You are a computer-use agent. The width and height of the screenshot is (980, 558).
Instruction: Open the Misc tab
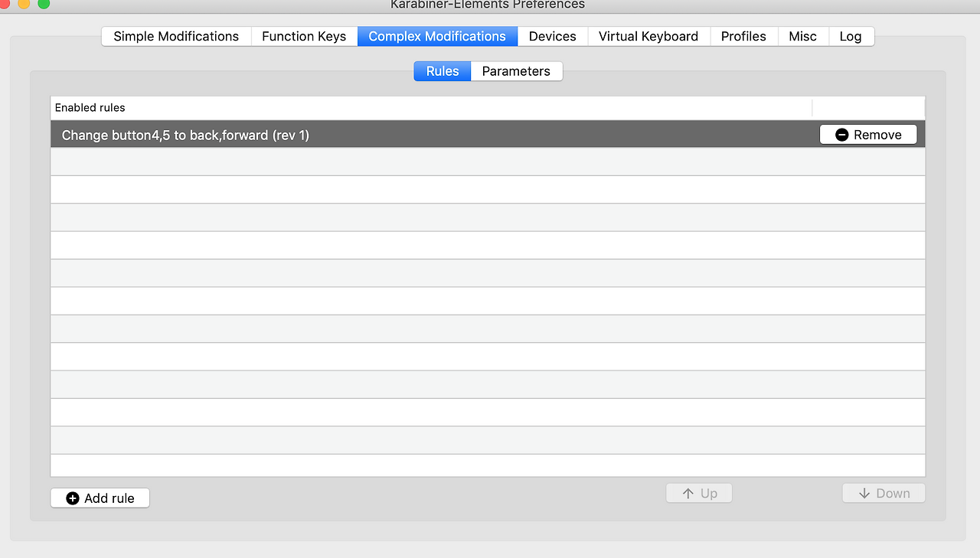[803, 36]
